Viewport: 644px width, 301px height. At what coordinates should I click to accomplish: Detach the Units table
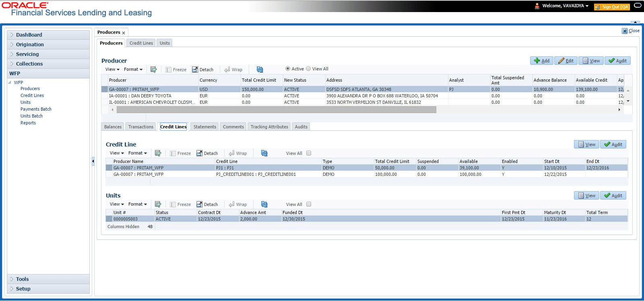[207, 204]
